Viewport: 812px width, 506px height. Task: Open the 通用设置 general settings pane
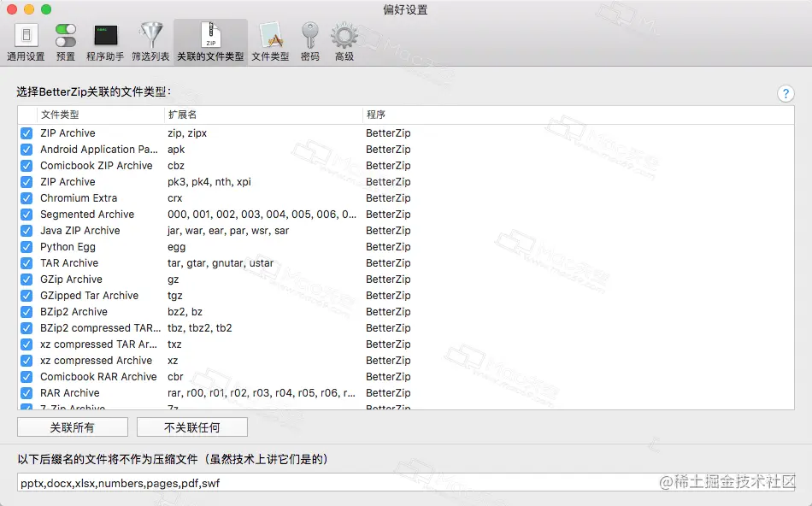click(26, 43)
